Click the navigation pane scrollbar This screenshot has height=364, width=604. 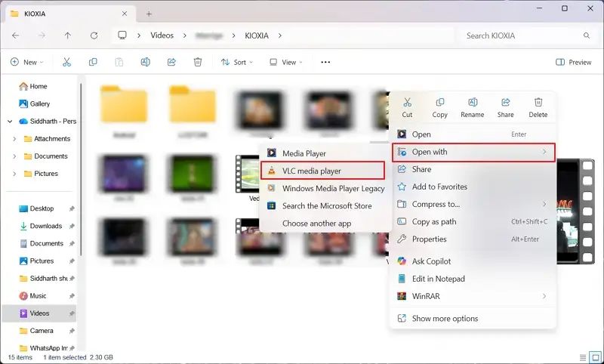point(81,169)
